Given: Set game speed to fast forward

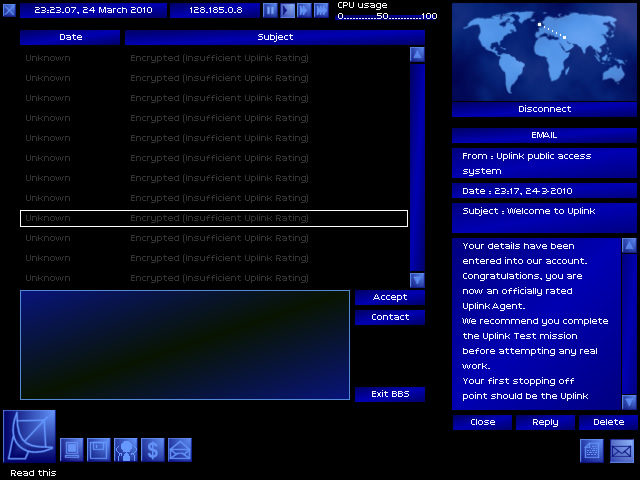Looking at the screenshot, I should coord(304,10).
